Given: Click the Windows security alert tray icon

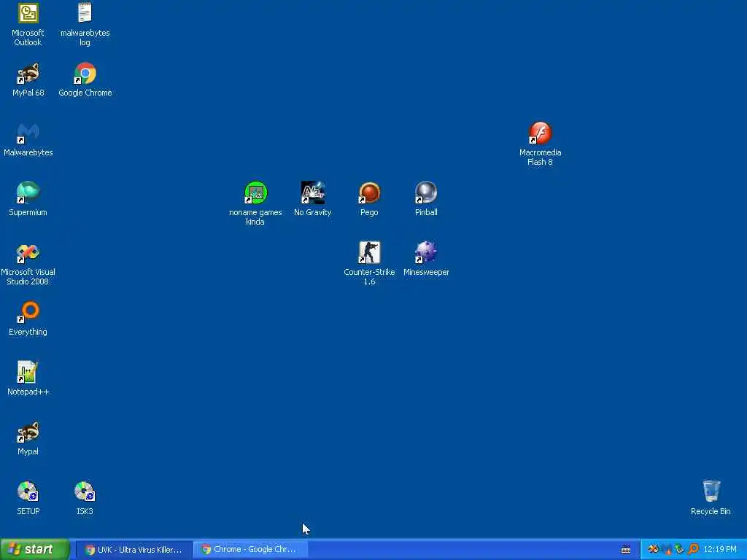Looking at the screenshot, I should (654, 550).
